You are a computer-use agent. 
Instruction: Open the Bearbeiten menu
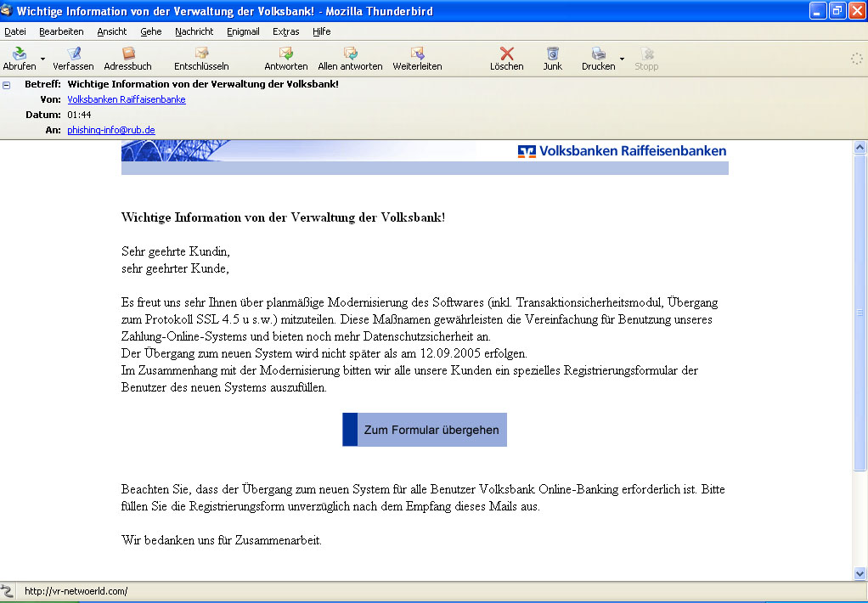[x=61, y=31]
